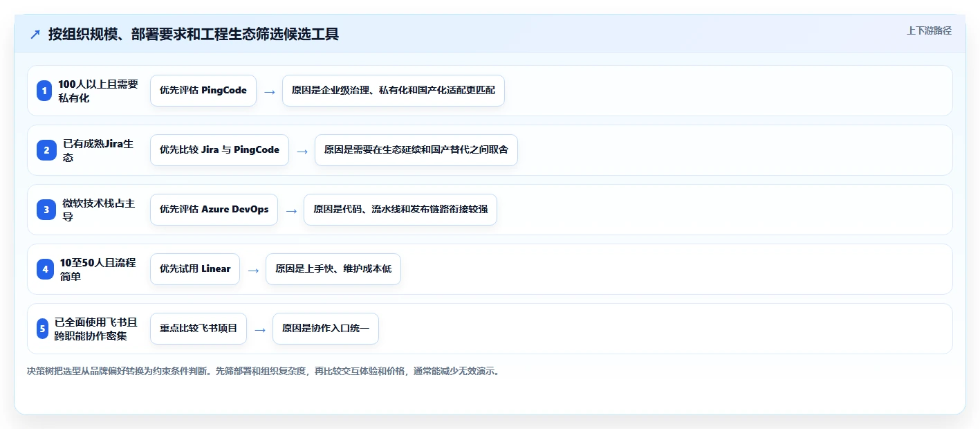Click the condition text 10至50人且流程简单

98,269
